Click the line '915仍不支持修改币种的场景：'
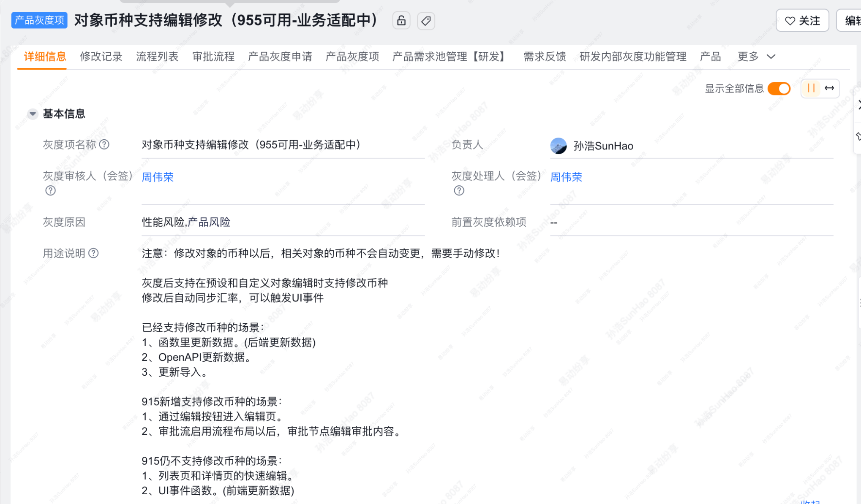This screenshot has height=504, width=861. tap(212, 461)
